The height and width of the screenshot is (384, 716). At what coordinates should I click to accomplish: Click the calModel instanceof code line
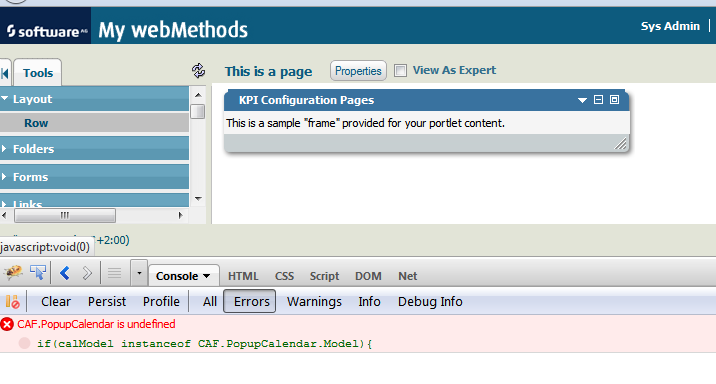(x=205, y=344)
